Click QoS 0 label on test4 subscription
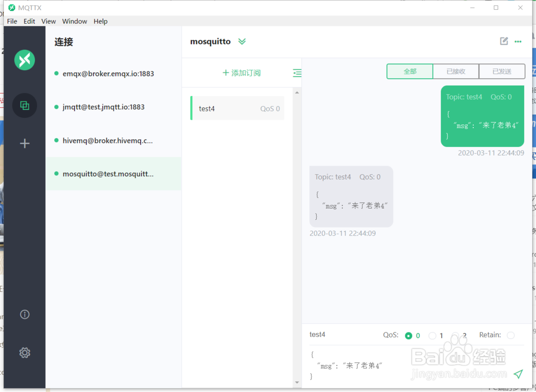The width and height of the screenshot is (536, 392). tap(270, 108)
